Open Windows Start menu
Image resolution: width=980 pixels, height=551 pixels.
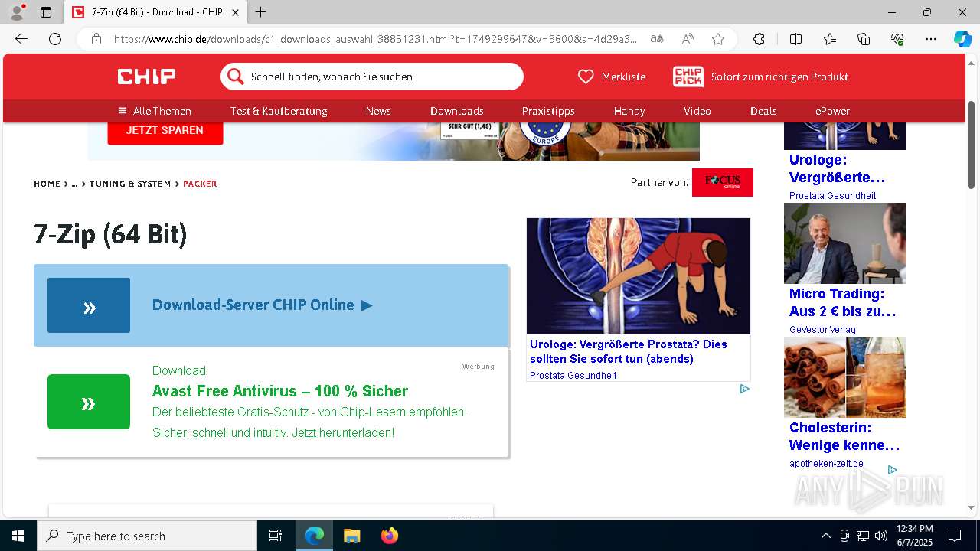tap(18, 536)
